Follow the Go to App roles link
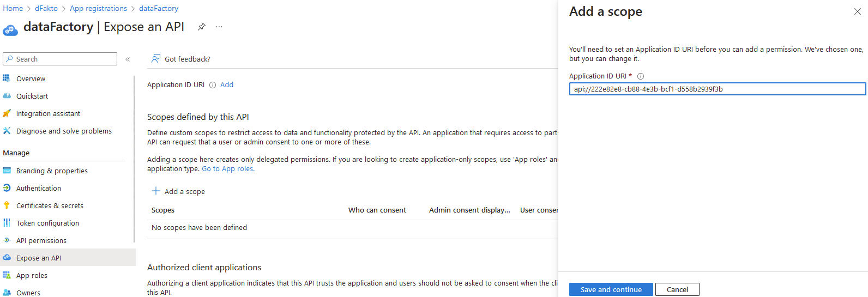This screenshot has width=868, height=297. (x=228, y=169)
